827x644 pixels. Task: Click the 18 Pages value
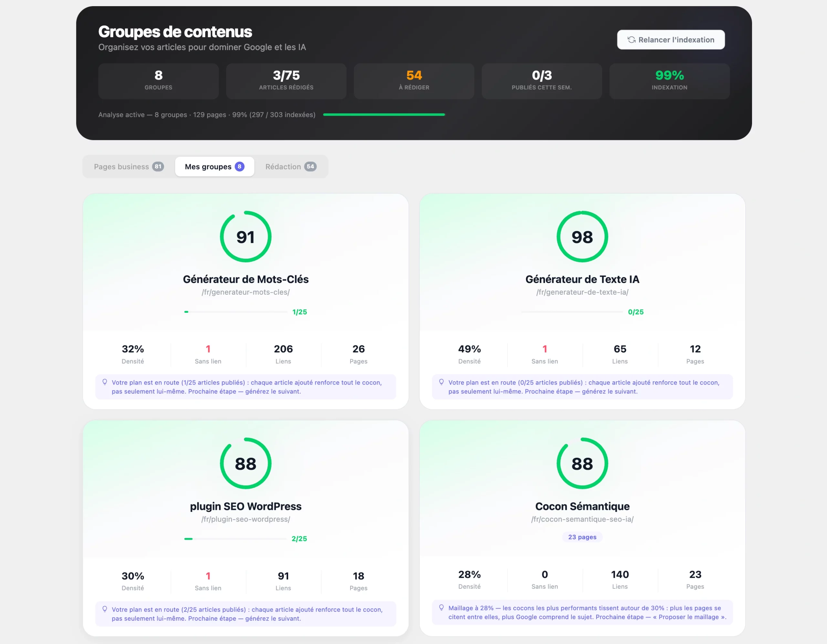click(359, 576)
